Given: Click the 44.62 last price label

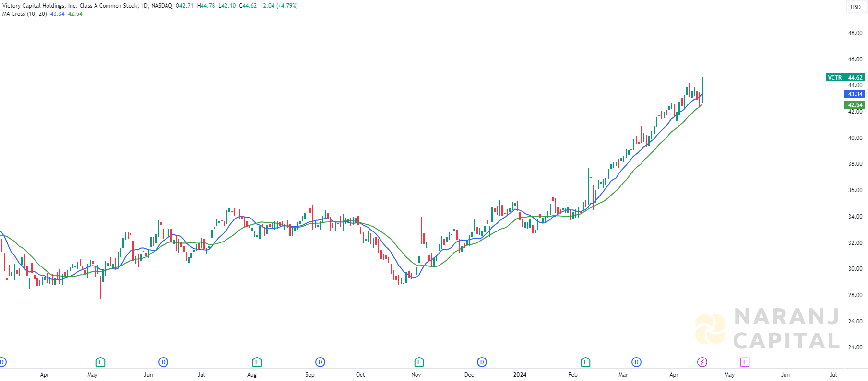Looking at the screenshot, I should [855, 77].
